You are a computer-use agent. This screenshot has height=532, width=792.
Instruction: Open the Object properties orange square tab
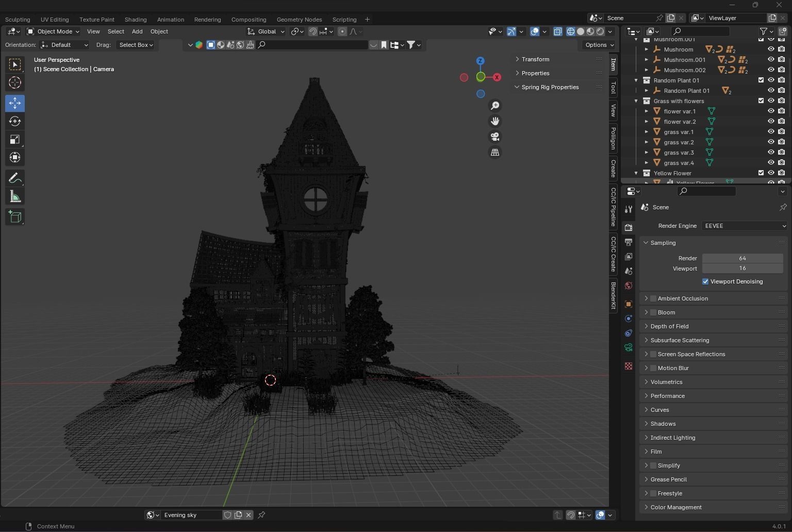pos(629,304)
